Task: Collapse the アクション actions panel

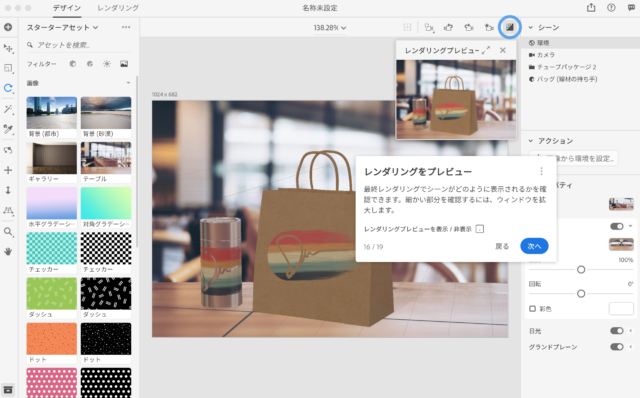Action: 531,141
